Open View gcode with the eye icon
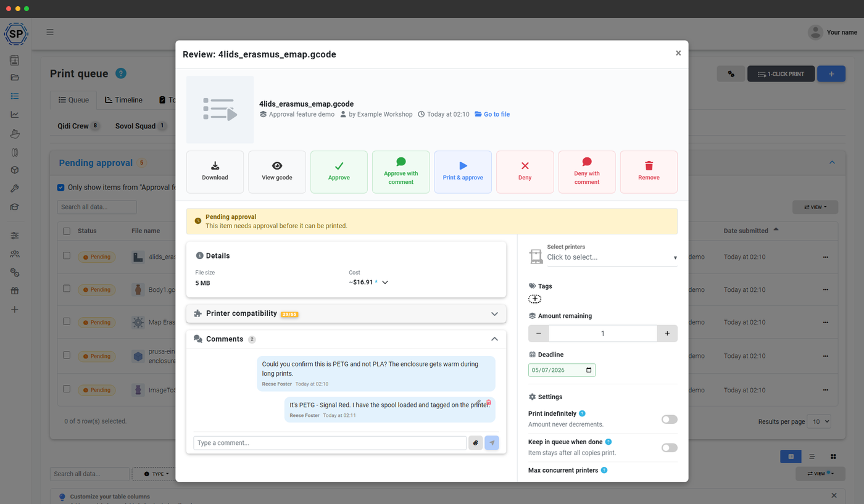864x504 pixels. [x=277, y=172]
